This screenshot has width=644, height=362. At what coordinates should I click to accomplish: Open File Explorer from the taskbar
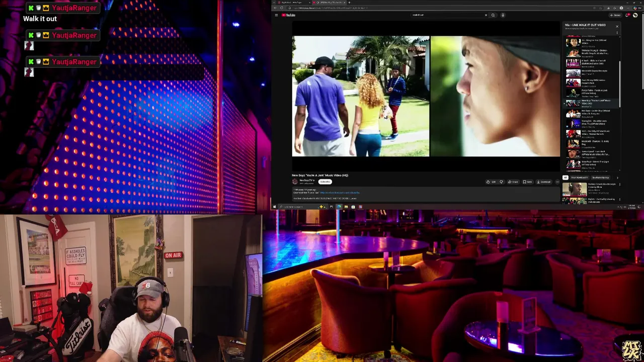pos(346,207)
